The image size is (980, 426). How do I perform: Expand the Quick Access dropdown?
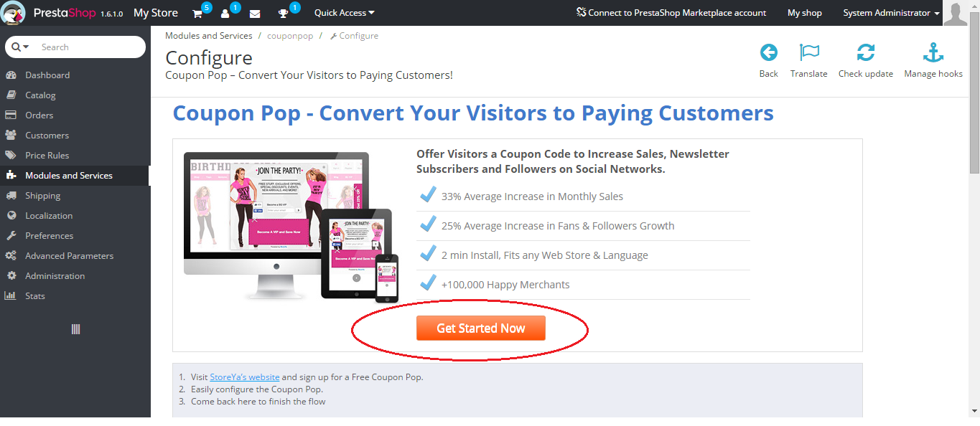pyautogui.click(x=345, y=13)
